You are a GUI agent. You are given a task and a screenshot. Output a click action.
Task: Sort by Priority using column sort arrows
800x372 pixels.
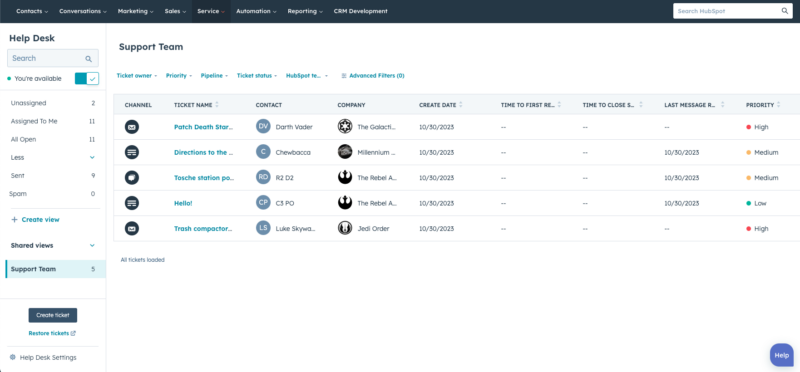[x=779, y=105]
